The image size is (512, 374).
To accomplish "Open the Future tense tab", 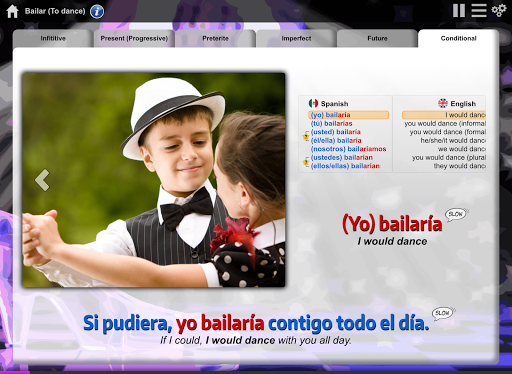I will [377, 38].
